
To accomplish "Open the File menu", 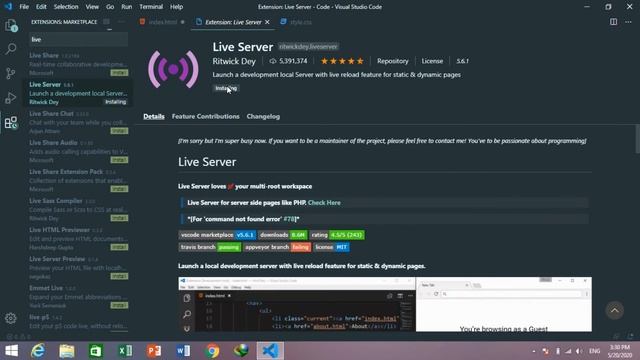I will click(24, 7).
